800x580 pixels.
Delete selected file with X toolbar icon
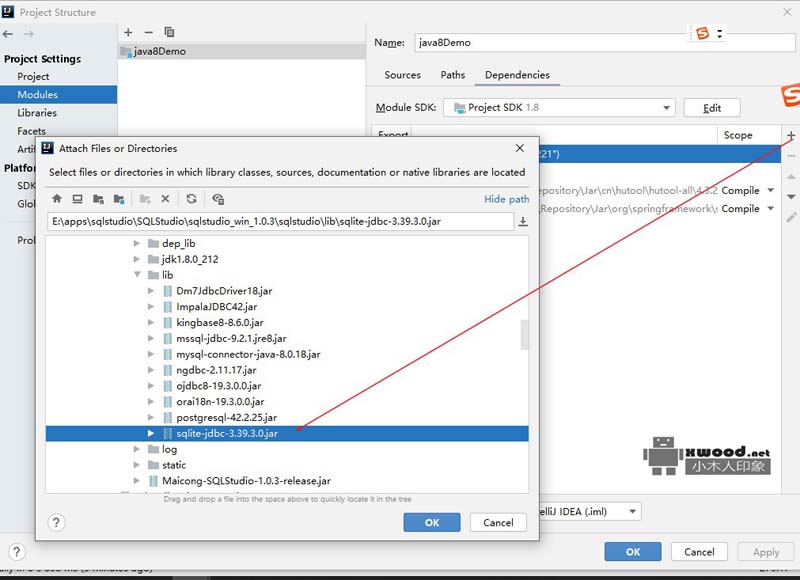coord(165,199)
